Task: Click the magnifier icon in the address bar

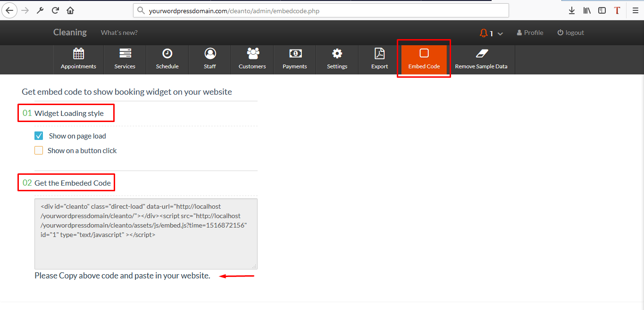Action: pos(141,10)
